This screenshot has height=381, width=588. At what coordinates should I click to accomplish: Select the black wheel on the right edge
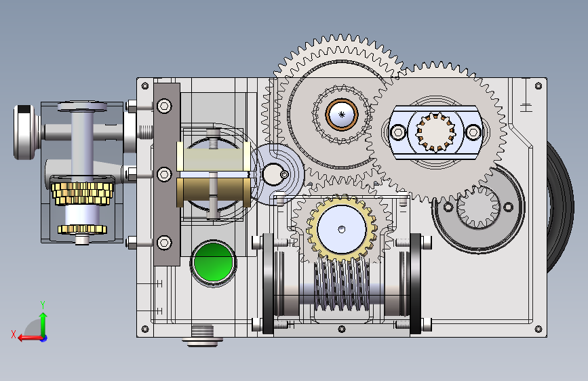pyautogui.click(x=560, y=207)
